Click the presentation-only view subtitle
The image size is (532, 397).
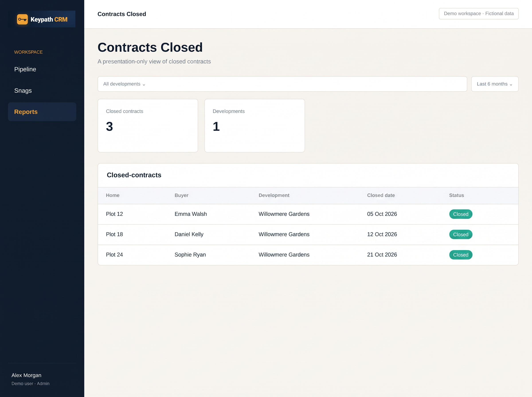(154, 62)
